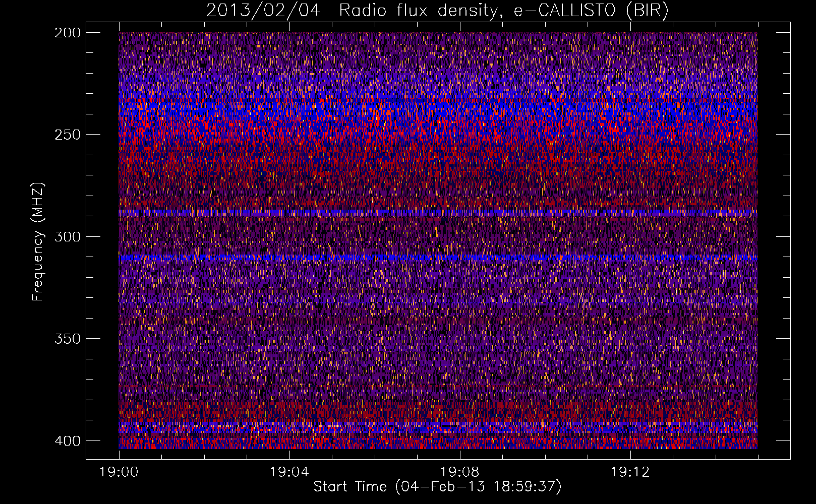Screen dimensions: 816x504
Task: Click the '300' frequency tick label
Action: click(67, 236)
